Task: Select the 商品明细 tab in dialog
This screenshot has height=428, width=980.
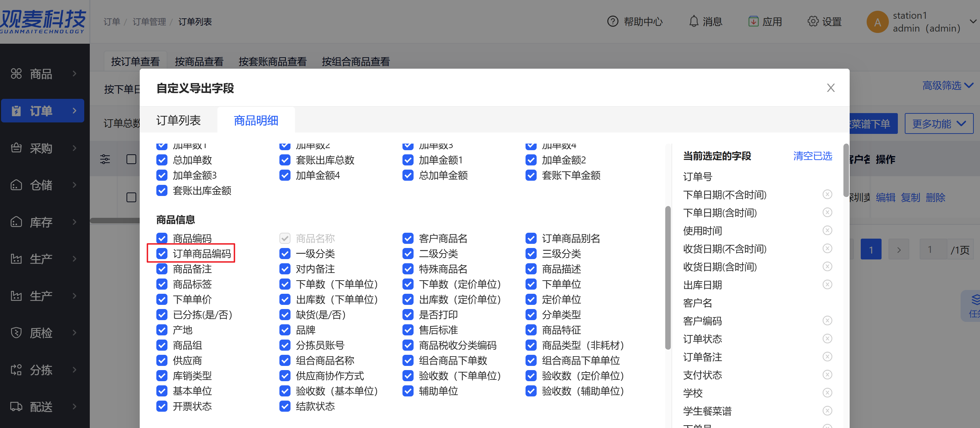Action: click(255, 120)
